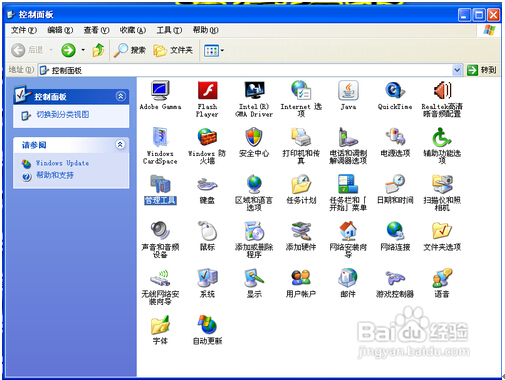Click the 帮助和支持 link
Screen dimensions: 505x380
pos(55,175)
